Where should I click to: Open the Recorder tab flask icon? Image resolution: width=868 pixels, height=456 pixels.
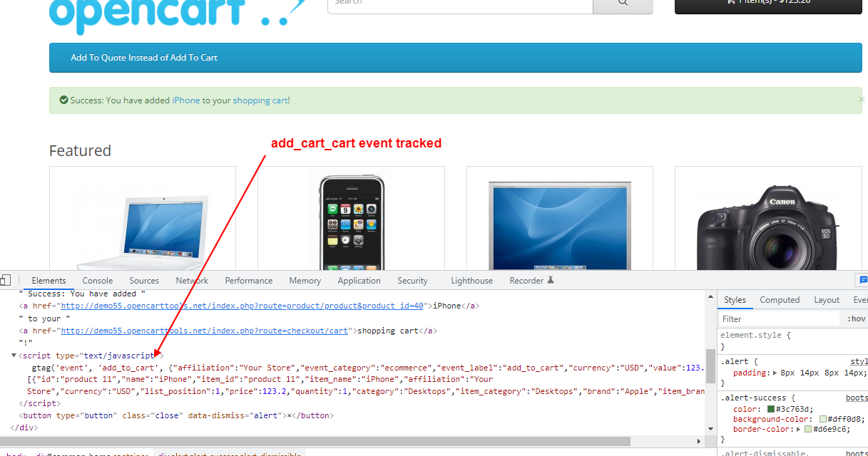click(x=550, y=281)
